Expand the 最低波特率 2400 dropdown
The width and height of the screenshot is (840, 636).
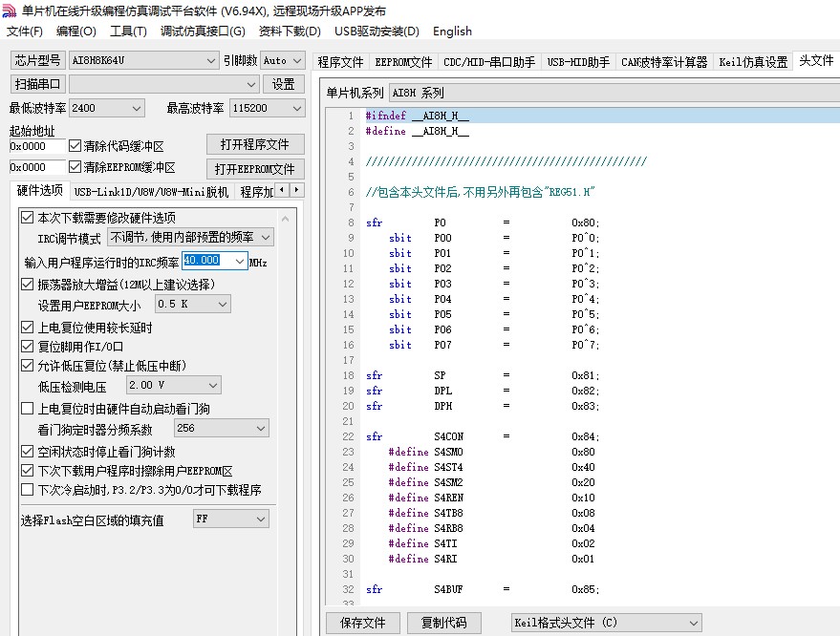coord(137,108)
